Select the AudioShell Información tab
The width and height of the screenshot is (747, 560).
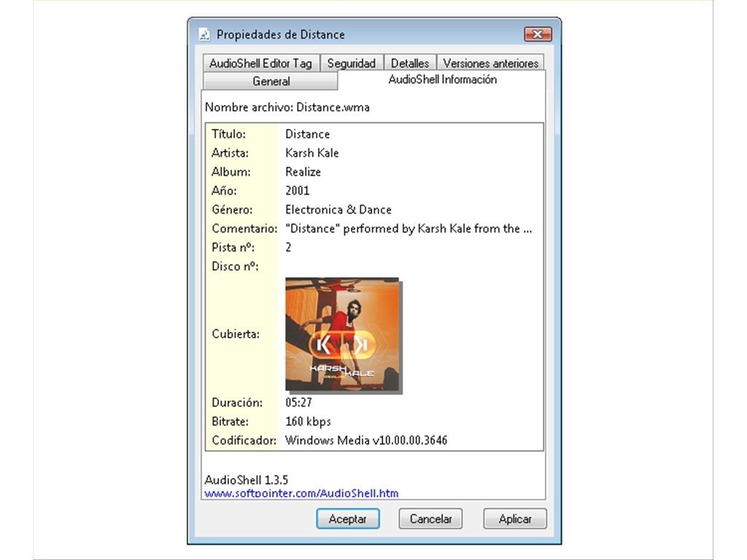[442, 79]
